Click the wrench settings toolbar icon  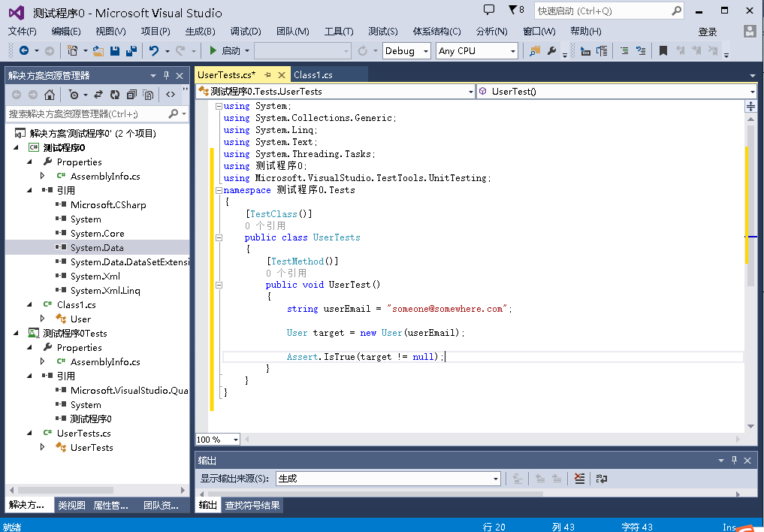[551, 50]
